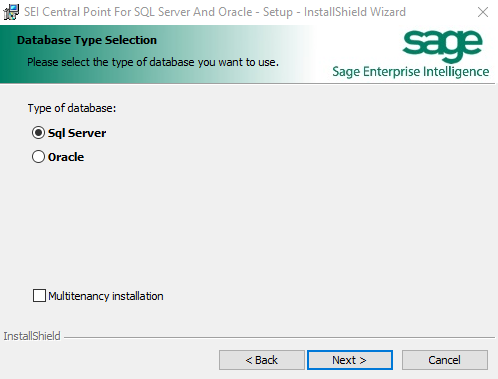Click the installer icon in the title bar
This screenshot has height=379, width=498.
pos(11,12)
